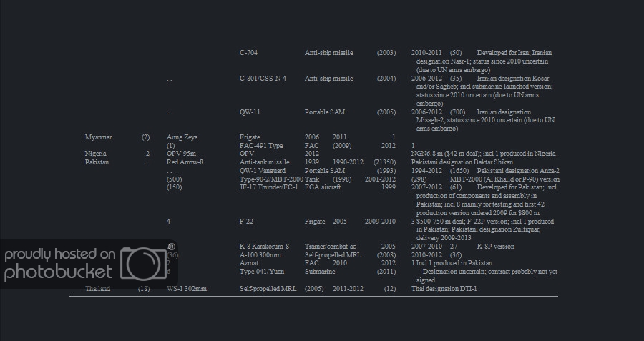This screenshot has height=341, width=644.
Task: Click the '(2004)' order year
Action: point(386,79)
